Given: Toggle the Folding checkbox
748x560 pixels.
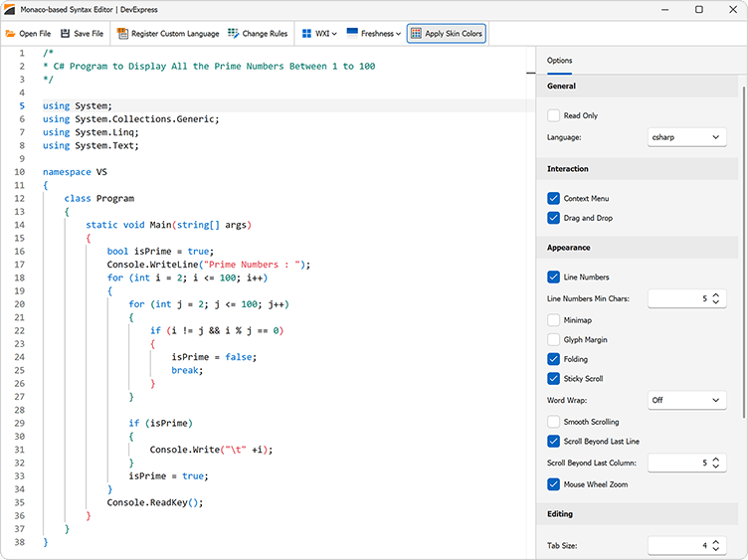Looking at the screenshot, I should click(x=553, y=359).
